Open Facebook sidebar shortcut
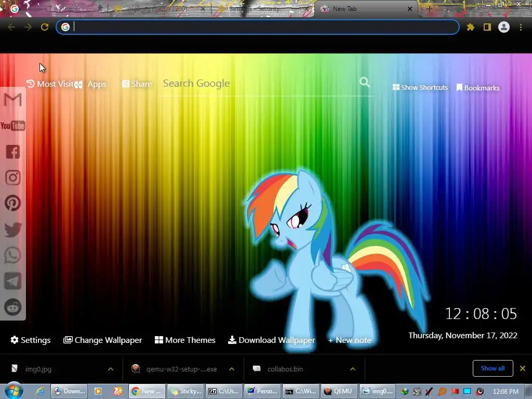Viewport: 532px width, 399px height. click(12, 152)
